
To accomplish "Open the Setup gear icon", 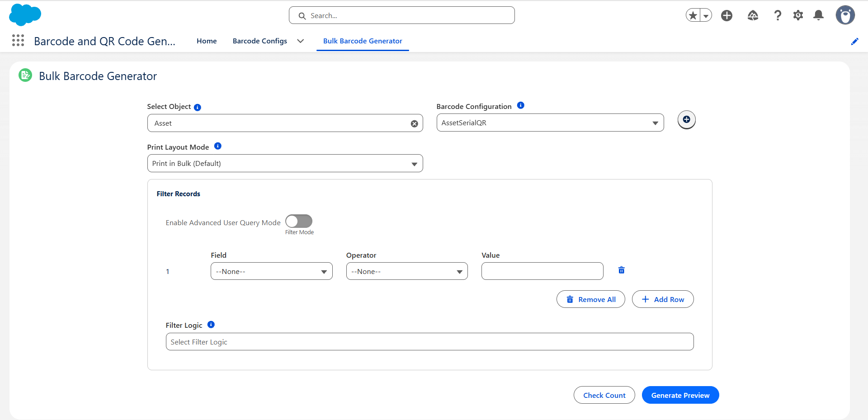I will 798,15.
